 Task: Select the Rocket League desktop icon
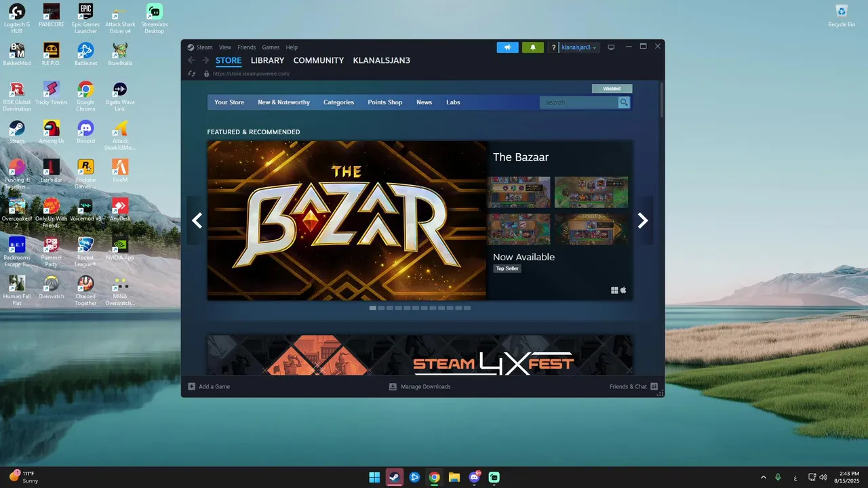[x=85, y=251]
